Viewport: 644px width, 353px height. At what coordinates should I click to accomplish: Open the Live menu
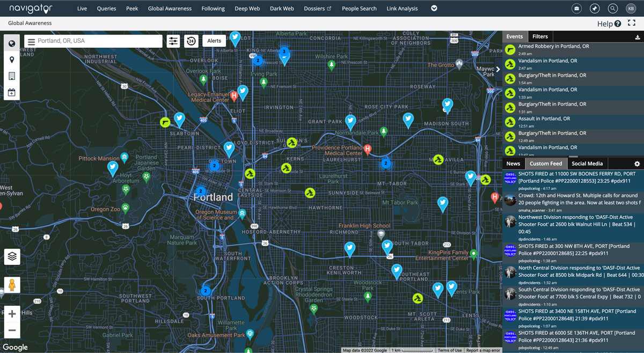(82, 9)
